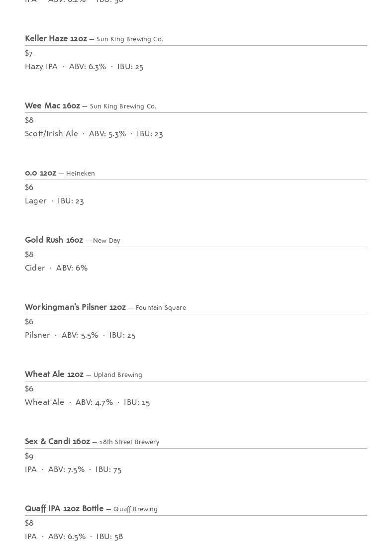Click the $7 price under Keller Haze
The height and width of the screenshot is (560, 392).
29,53
